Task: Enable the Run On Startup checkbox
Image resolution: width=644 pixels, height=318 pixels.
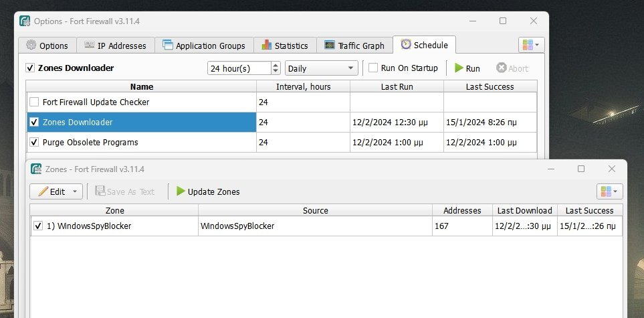Action: 373,68
